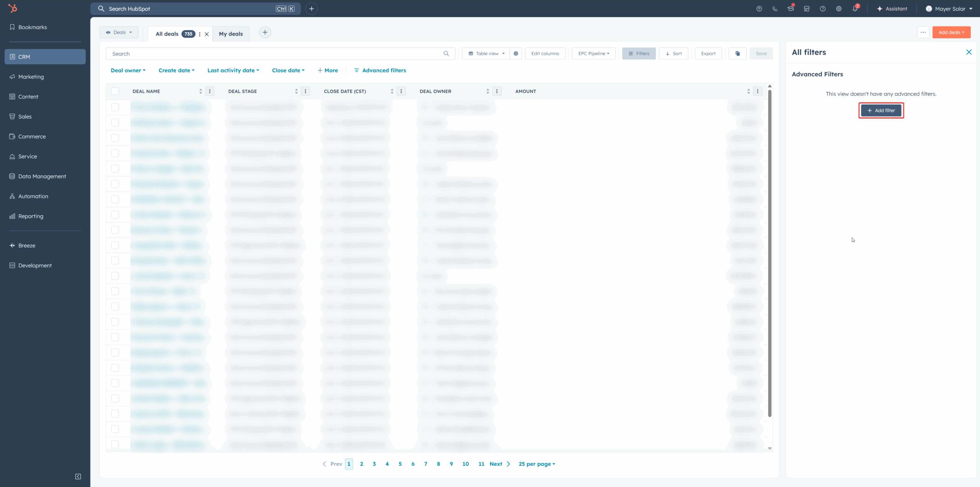Open Advanced filters link
This screenshot has width=980, height=487.
click(380, 71)
